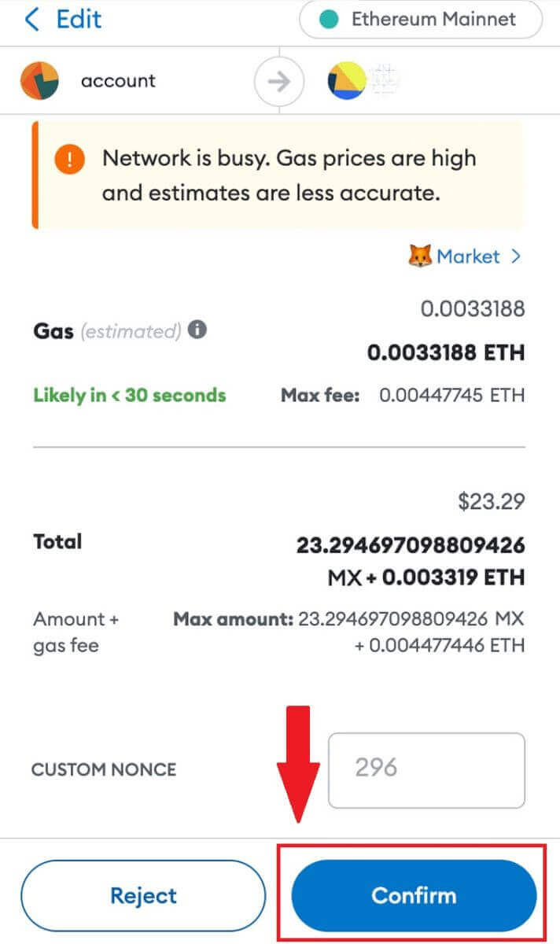
Task: Click the Likely in 30 seconds indicator
Action: point(128,395)
